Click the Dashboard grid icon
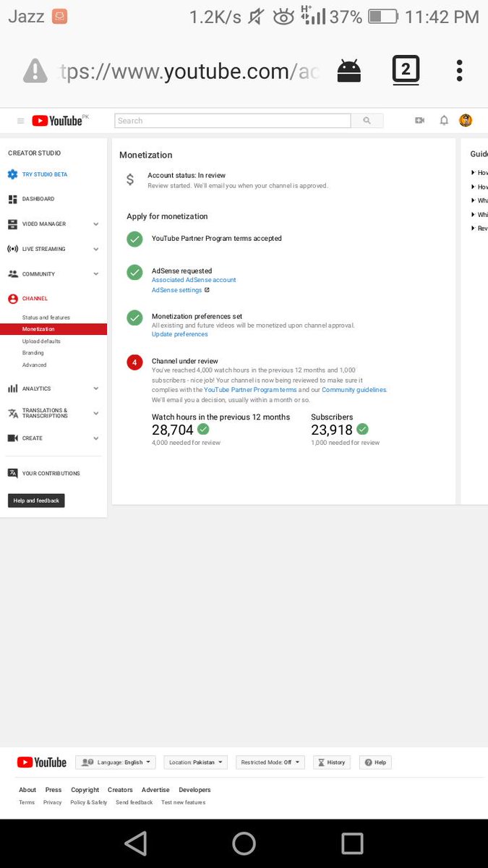Image resolution: width=488 pixels, height=868 pixels. (12, 199)
